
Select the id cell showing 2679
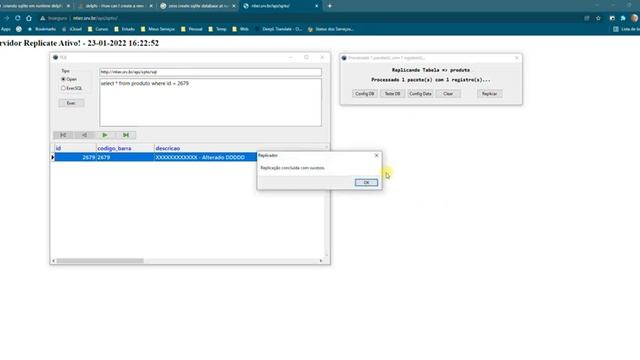[x=76, y=157]
